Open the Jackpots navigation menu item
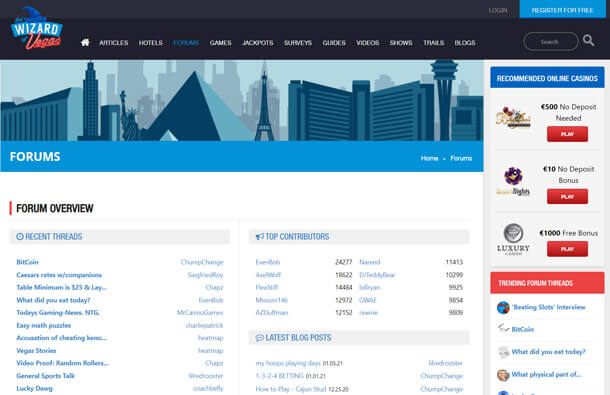 click(258, 43)
